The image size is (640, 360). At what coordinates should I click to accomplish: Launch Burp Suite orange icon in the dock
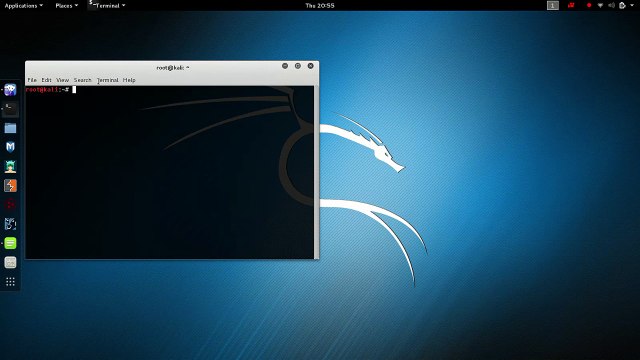(x=10, y=186)
